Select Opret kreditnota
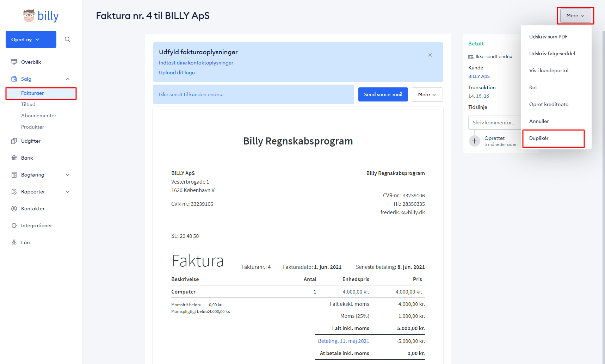605x364 pixels. [x=556, y=104]
